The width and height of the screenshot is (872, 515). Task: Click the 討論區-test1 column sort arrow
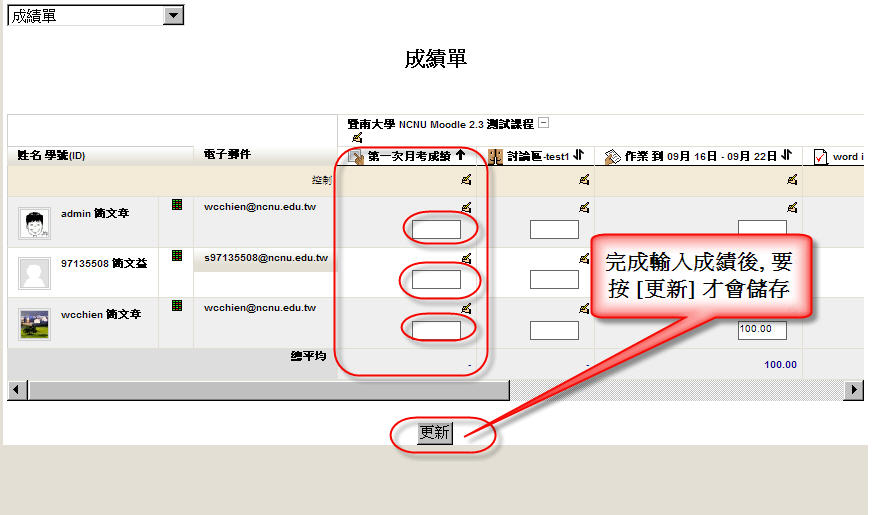(x=579, y=156)
